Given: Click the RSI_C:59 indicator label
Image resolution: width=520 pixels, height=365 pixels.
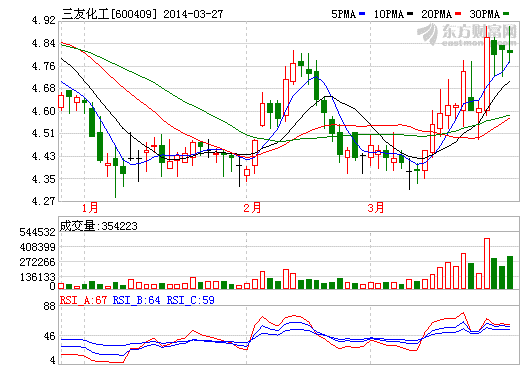Looking at the screenshot, I should coord(190,300).
